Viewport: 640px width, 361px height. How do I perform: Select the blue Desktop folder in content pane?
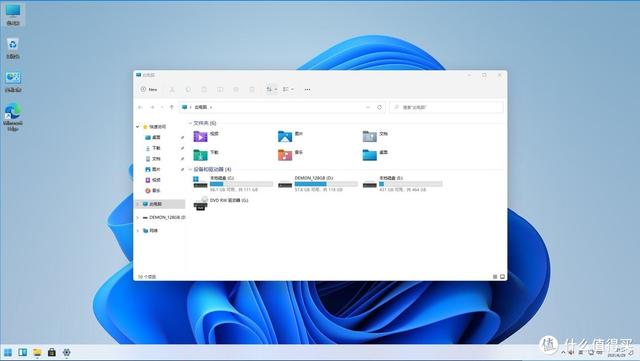point(369,155)
